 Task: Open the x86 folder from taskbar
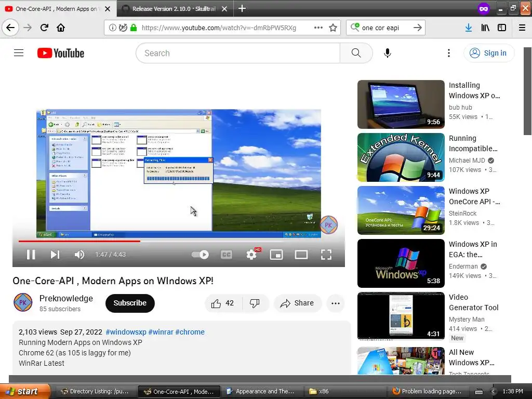(x=344, y=391)
